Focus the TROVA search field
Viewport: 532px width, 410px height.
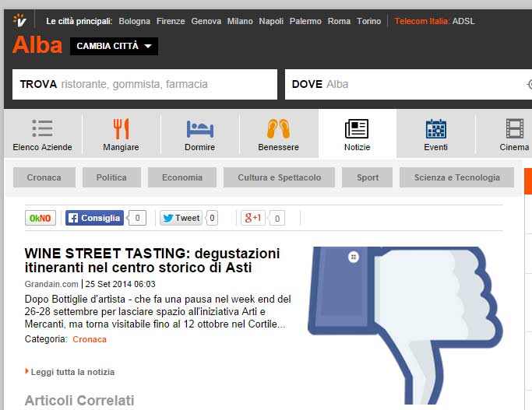pyautogui.click(x=145, y=84)
